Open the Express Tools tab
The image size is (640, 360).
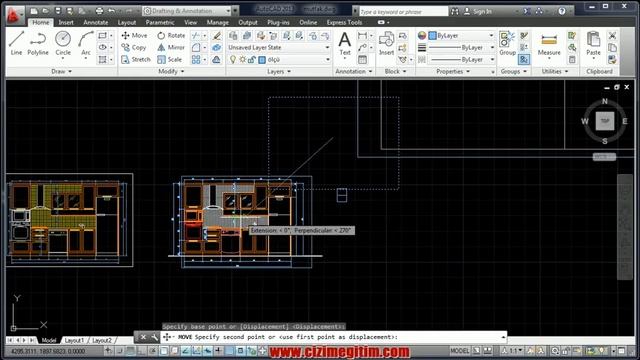pos(344,22)
